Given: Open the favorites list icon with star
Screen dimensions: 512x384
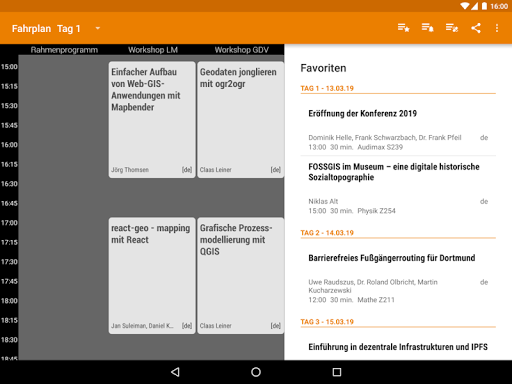Looking at the screenshot, I should coord(403,28).
